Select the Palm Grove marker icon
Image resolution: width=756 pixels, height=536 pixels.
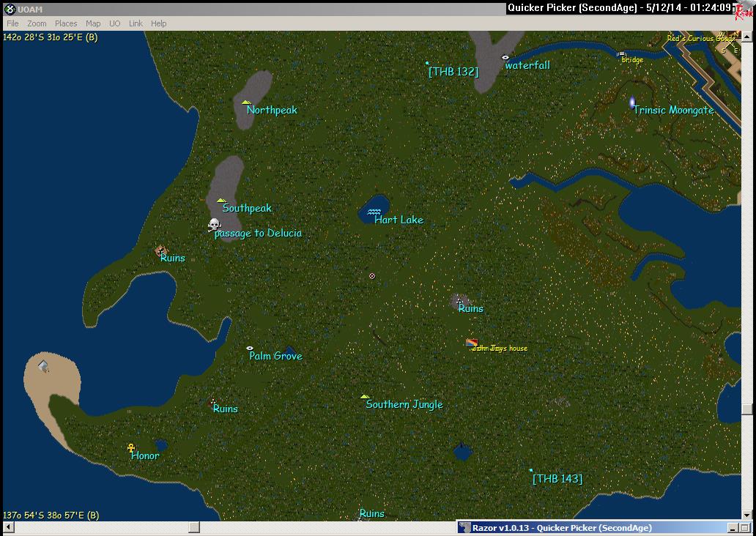click(250, 348)
